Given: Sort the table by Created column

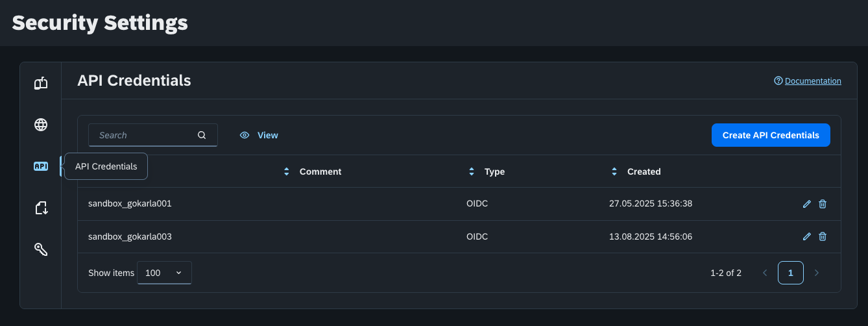Looking at the screenshot, I should 614,172.
